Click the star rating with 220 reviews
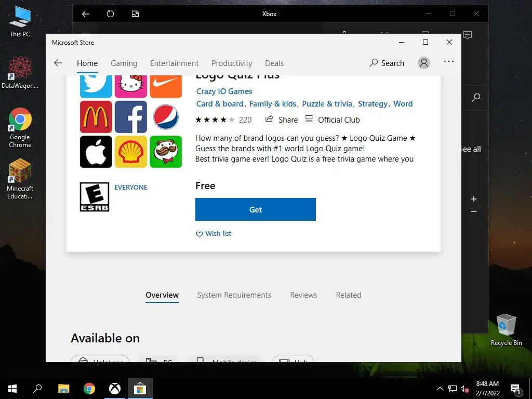Screen dimensions: 532x399 pos(223,120)
